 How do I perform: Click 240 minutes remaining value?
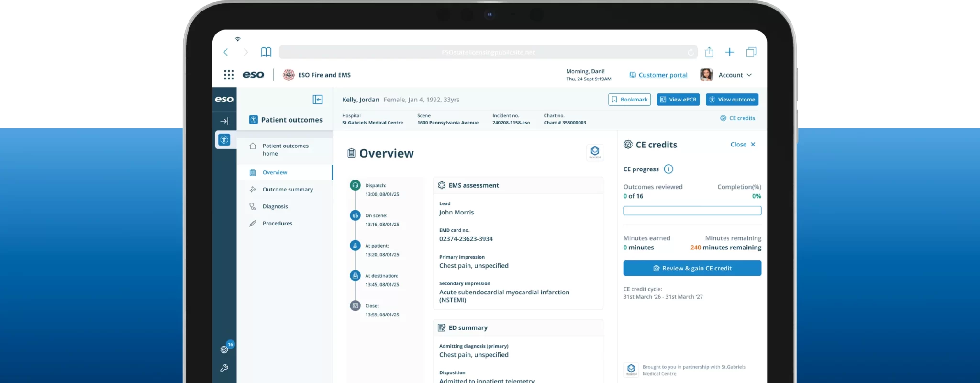[x=725, y=248]
